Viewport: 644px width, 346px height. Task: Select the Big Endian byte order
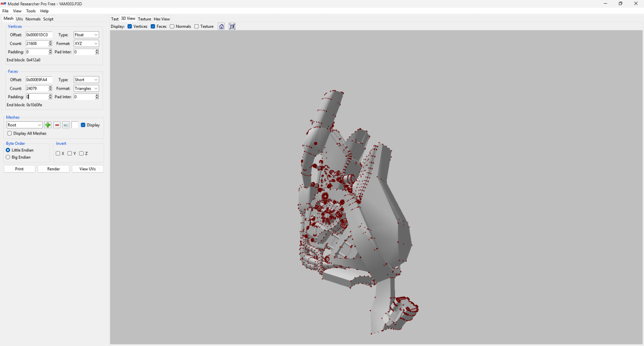click(8, 157)
